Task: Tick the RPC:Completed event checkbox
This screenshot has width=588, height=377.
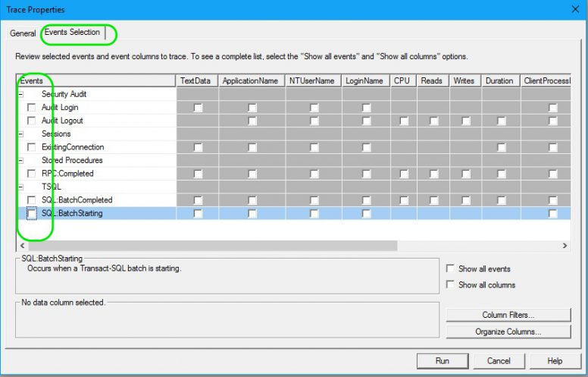Action: 32,174
